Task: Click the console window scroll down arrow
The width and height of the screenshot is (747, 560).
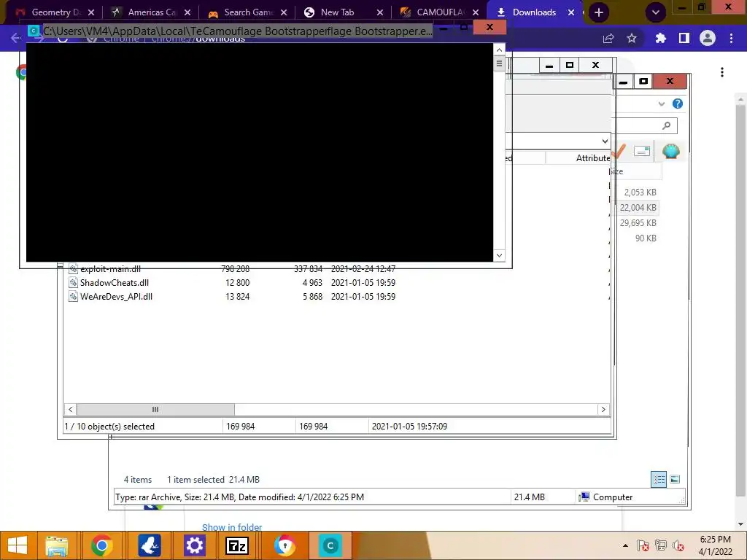Action: point(499,255)
